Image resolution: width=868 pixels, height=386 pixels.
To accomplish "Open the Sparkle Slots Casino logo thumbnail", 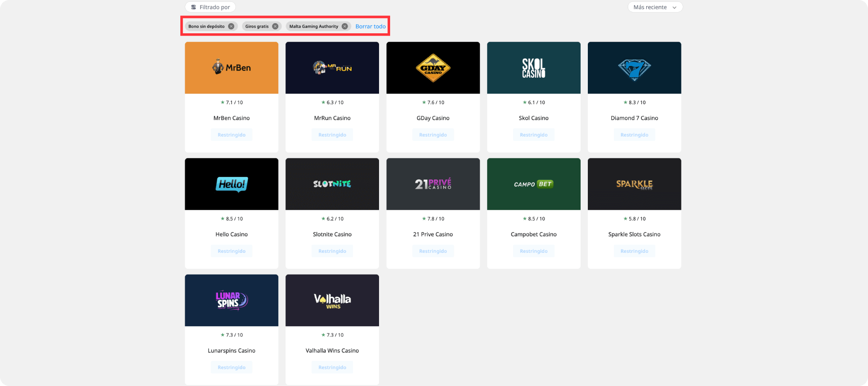I will pos(635,184).
